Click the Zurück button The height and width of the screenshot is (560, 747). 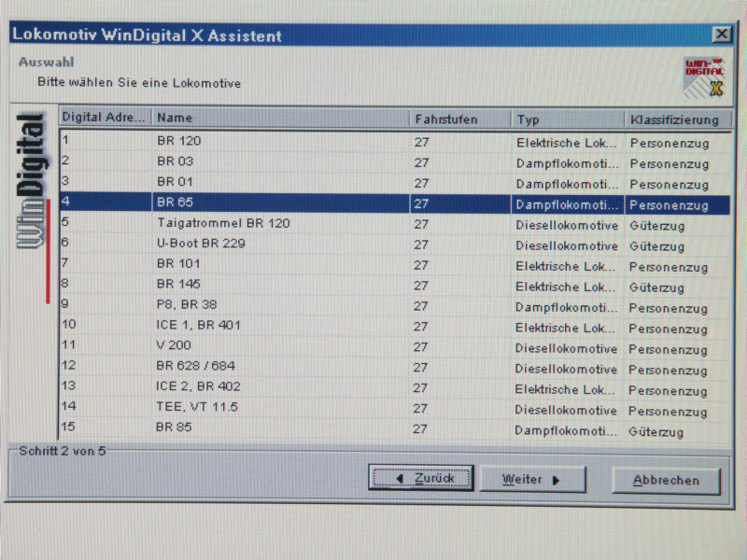point(421,478)
